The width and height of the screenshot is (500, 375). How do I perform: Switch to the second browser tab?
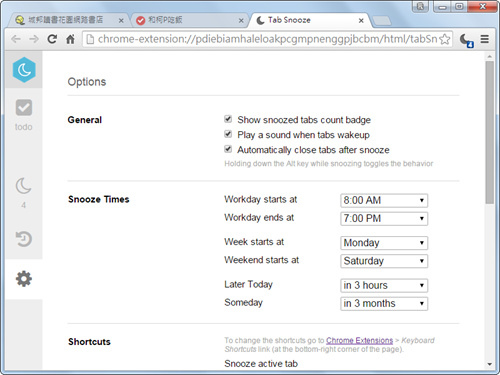tap(188, 20)
